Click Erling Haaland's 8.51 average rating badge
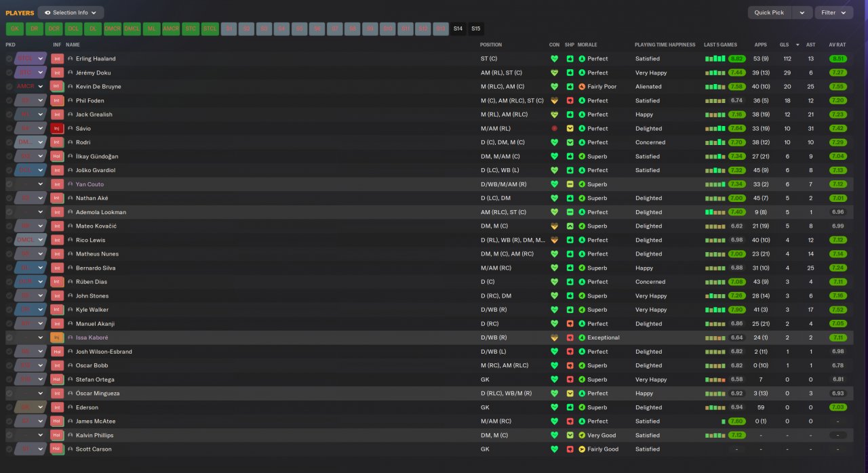Screen dimensions: 868x473 coord(838,59)
